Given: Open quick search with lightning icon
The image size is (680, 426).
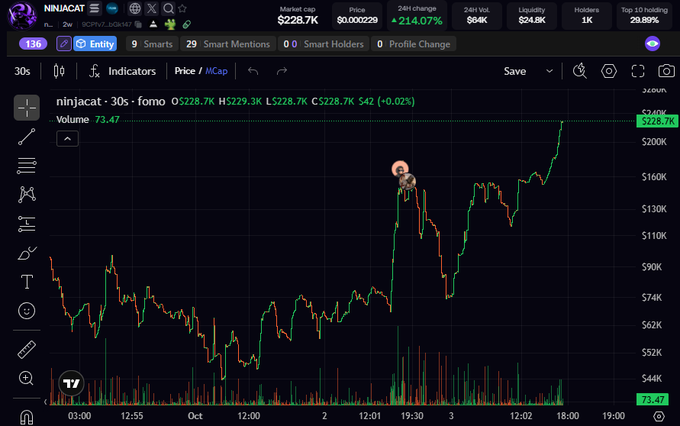Looking at the screenshot, I should 580,71.
